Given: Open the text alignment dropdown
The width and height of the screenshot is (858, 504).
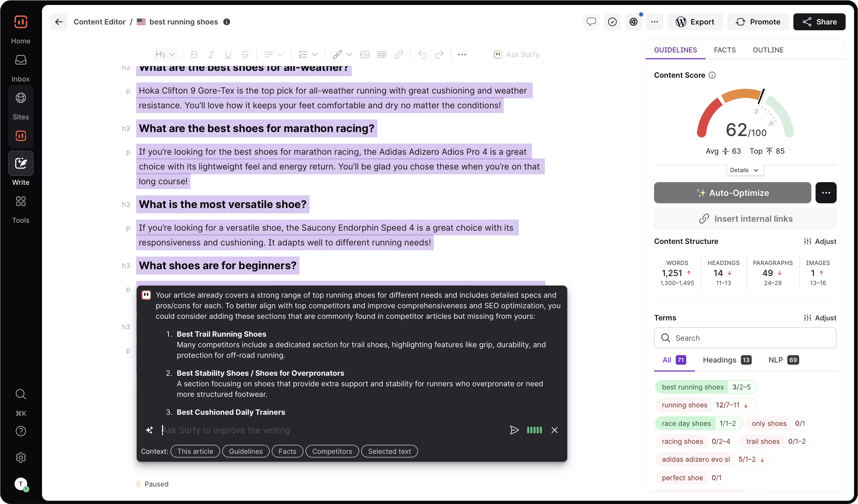Looking at the screenshot, I should pos(273,54).
